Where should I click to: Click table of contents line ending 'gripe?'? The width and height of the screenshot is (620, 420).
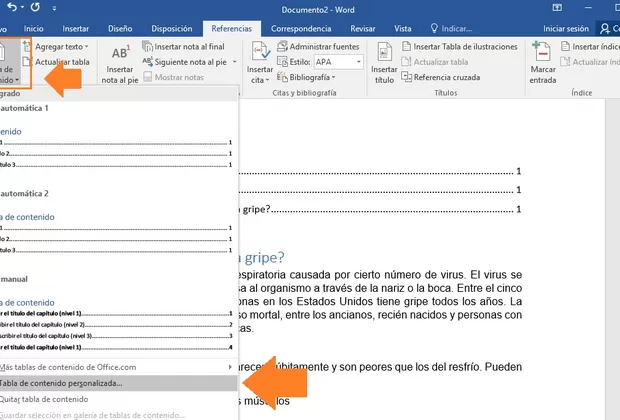coord(380,209)
